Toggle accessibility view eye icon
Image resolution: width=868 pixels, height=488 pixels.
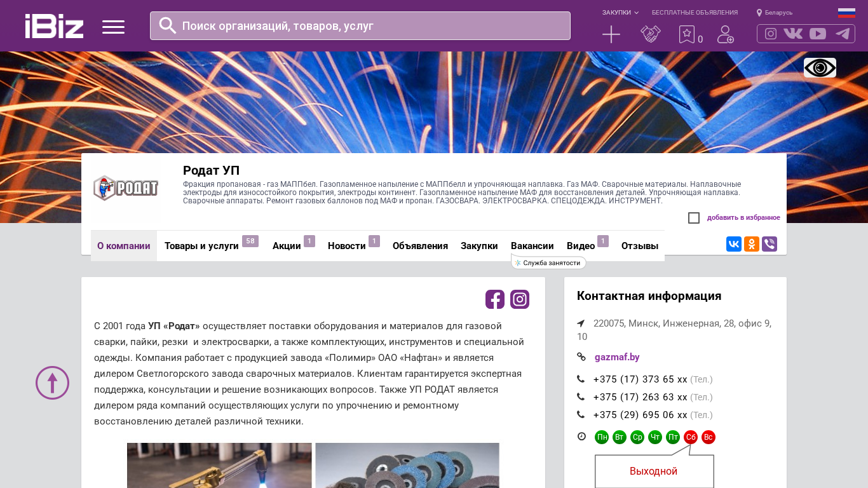pos(820,67)
